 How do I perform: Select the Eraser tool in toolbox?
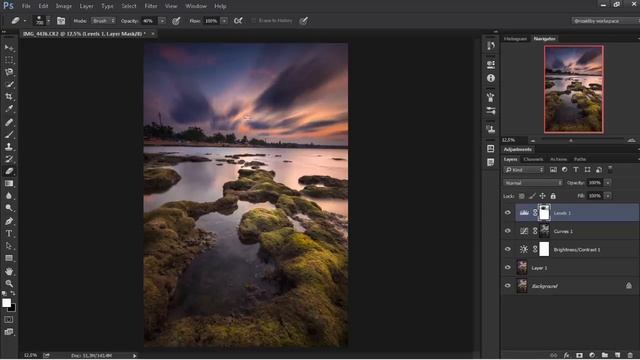[x=9, y=171]
